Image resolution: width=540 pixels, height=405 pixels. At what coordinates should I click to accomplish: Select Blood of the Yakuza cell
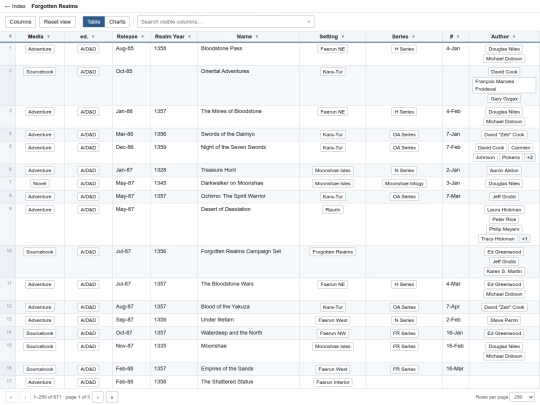[x=248, y=307]
